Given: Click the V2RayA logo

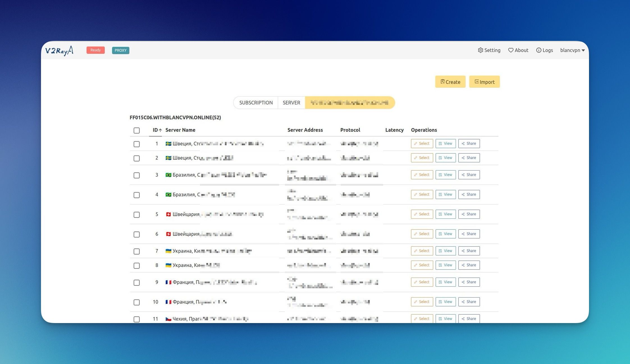Looking at the screenshot, I should click(x=59, y=50).
